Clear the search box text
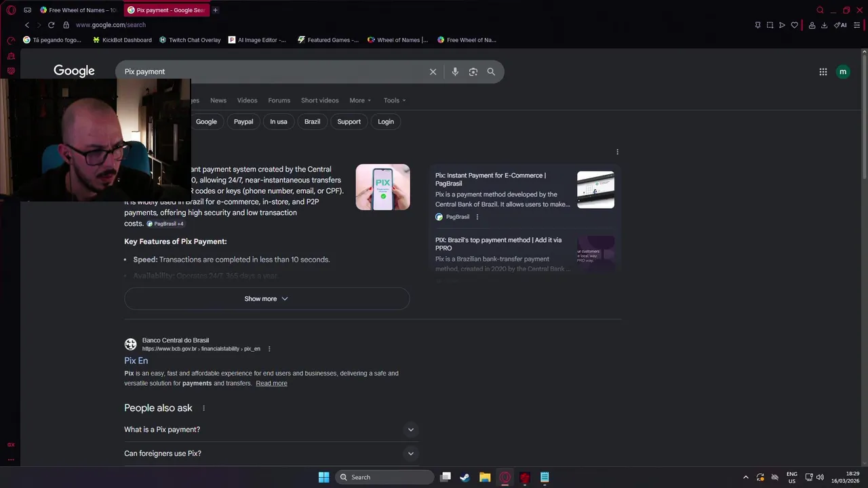This screenshot has width=868, height=488. (433, 72)
